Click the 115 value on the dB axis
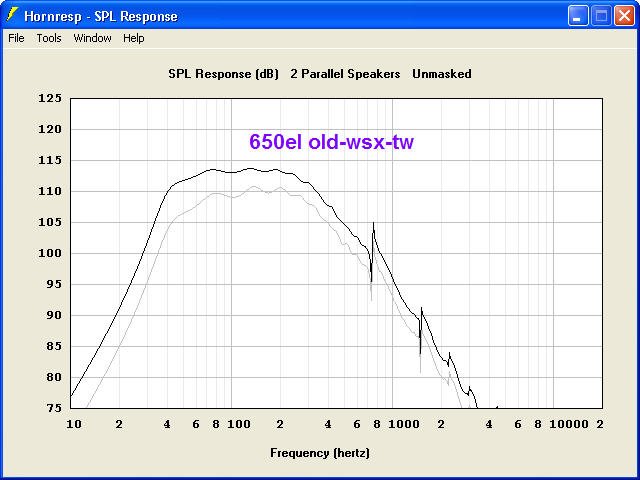The width and height of the screenshot is (640, 480). coord(50,160)
